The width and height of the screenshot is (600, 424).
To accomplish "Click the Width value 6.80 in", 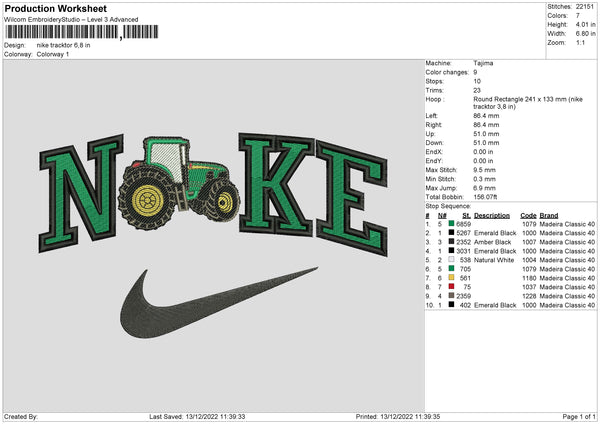I will 585,34.
